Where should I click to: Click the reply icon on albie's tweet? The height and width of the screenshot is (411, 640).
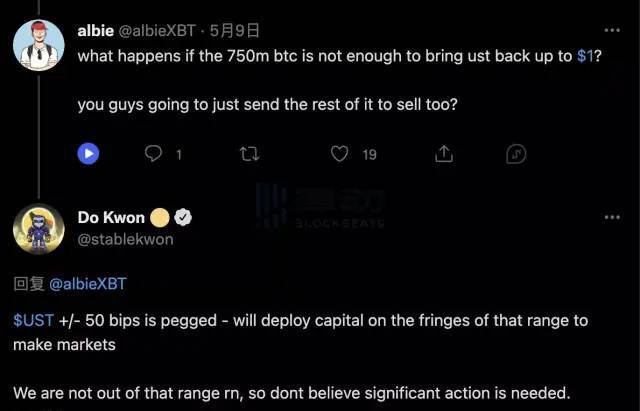(x=154, y=154)
